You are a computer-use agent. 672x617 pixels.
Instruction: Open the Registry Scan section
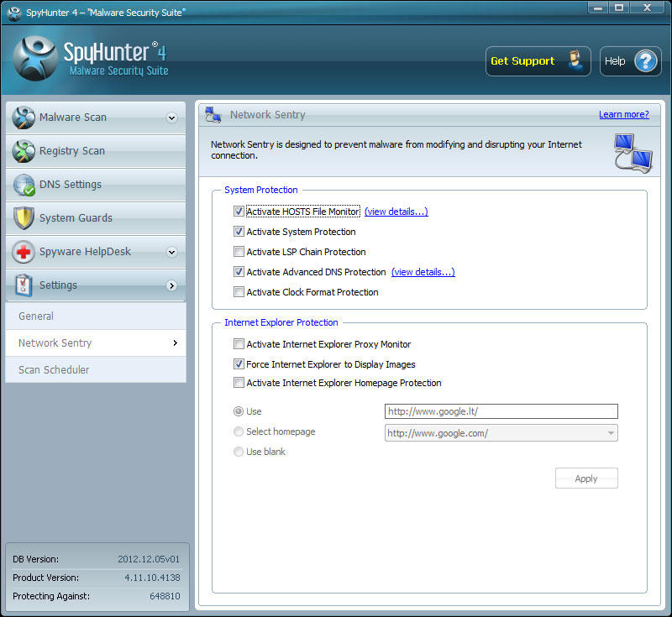coord(96,151)
